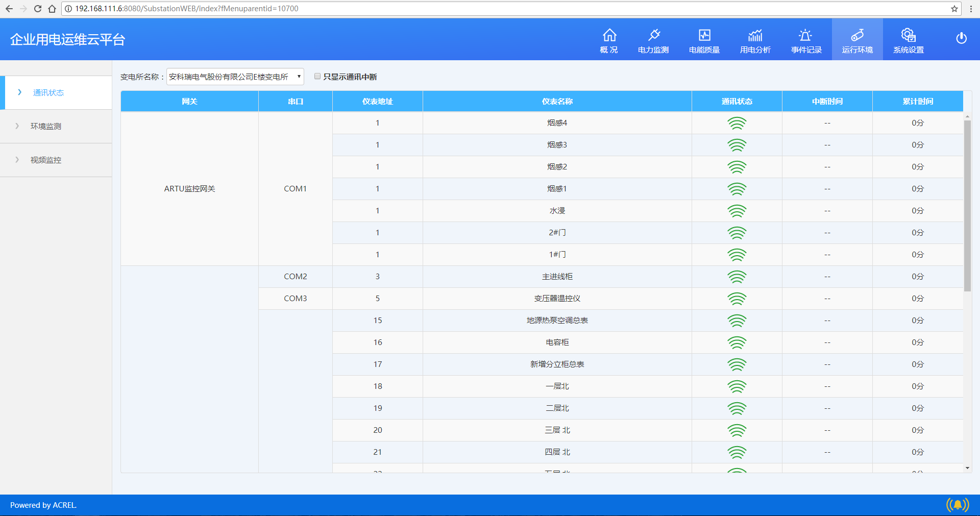
Task: Click the COM1 port cell
Action: click(296, 189)
